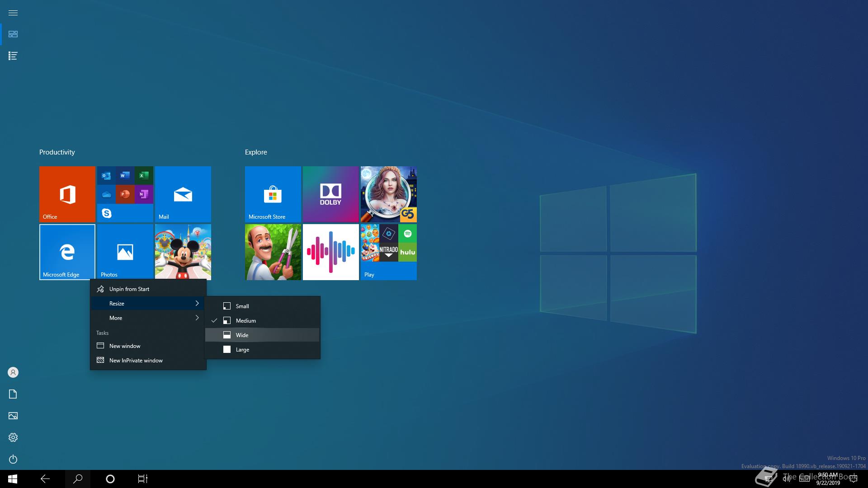Open the Action Center notifications
The image size is (868, 488).
[x=853, y=479]
